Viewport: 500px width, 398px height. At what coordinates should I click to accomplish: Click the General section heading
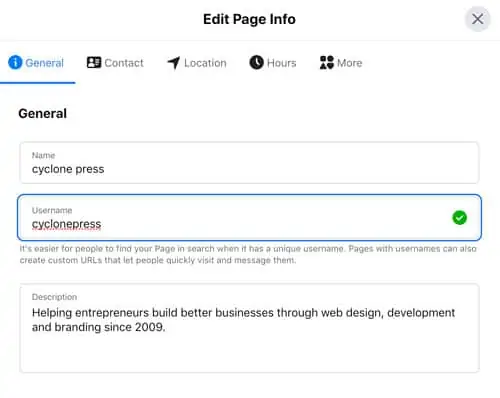(x=43, y=114)
